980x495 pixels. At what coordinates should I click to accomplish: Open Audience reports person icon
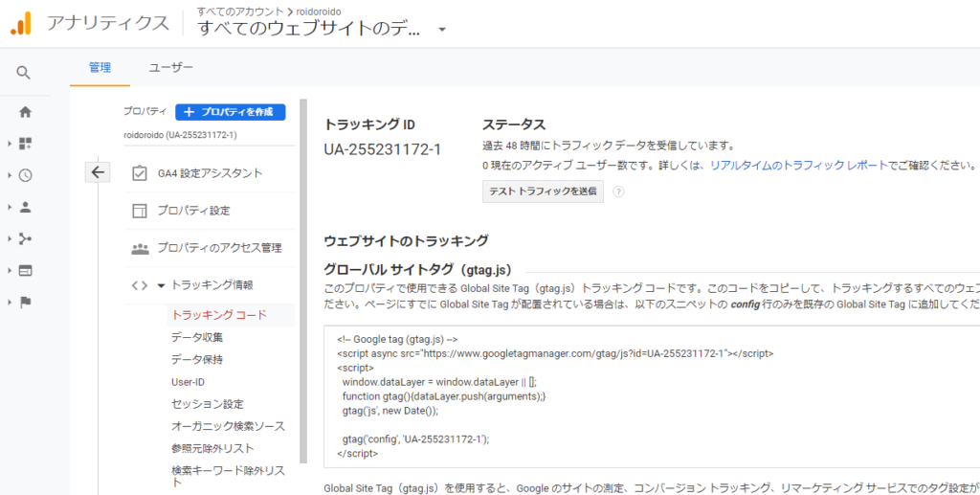tap(25, 208)
